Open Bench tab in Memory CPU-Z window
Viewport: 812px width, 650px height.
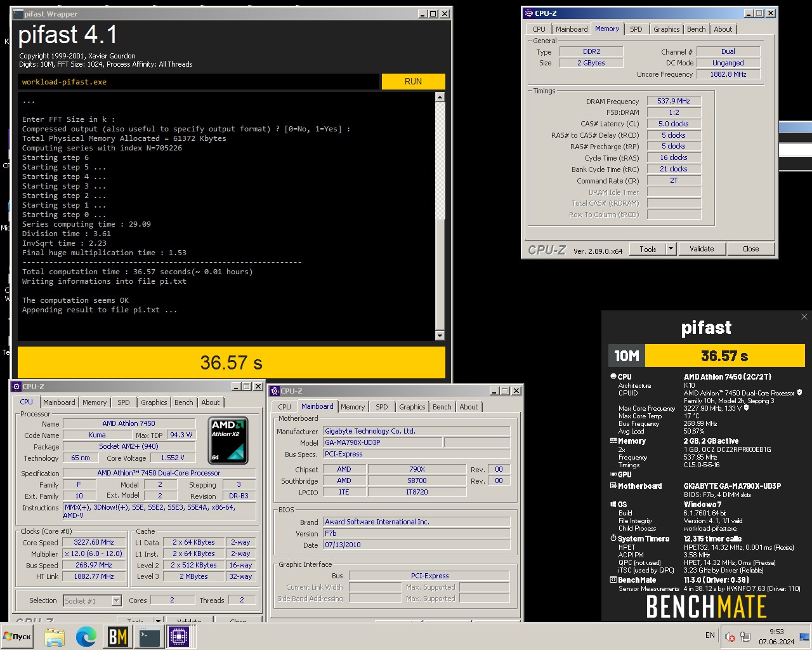coord(696,29)
